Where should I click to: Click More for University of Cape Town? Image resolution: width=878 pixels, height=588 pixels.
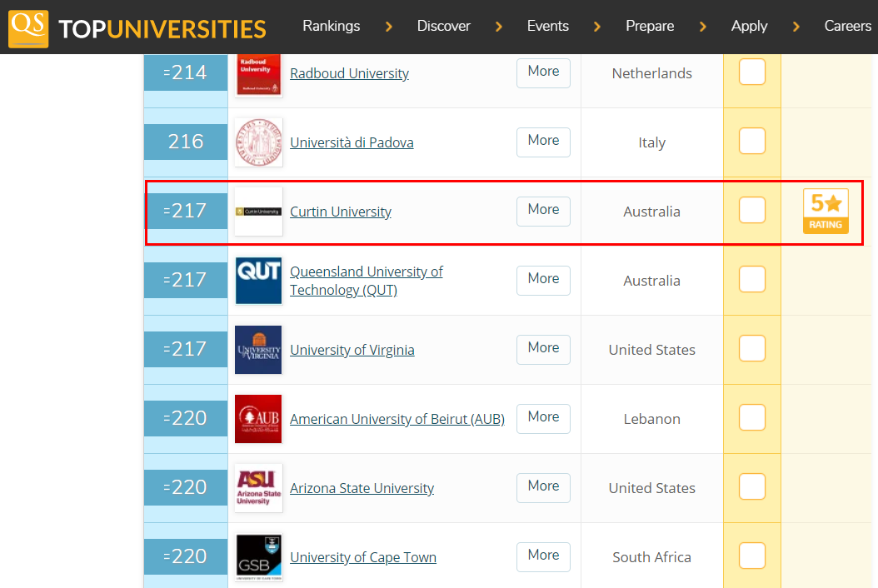pyautogui.click(x=543, y=556)
